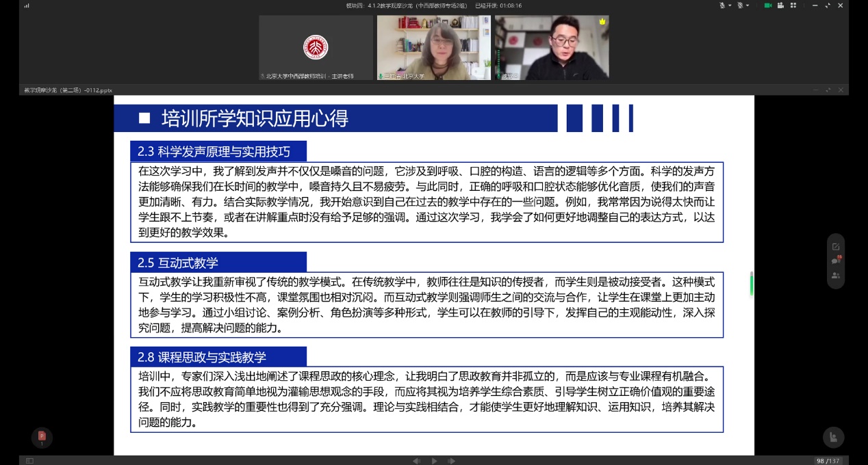This screenshot has width=868, height=465.
Task: Advance to the next slide
Action: 452,461
